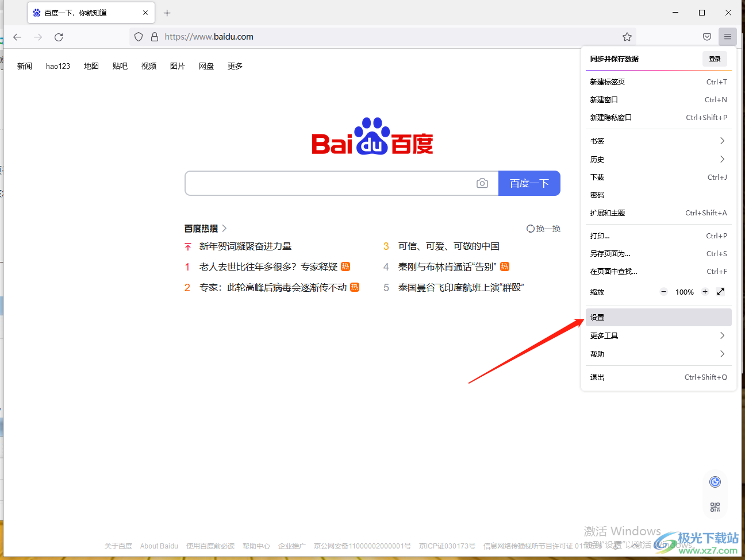Click About Baidu footer link
The image size is (745, 560).
(x=159, y=546)
